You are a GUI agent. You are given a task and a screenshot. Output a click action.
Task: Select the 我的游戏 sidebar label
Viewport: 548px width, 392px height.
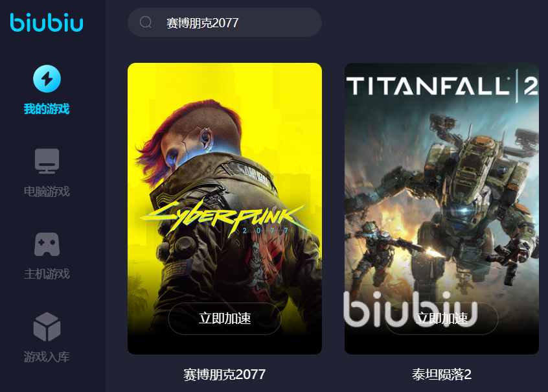pyautogui.click(x=47, y=109)
